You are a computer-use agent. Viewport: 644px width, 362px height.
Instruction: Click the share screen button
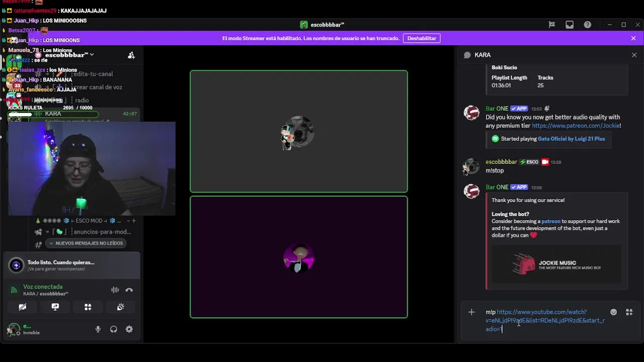[x=55, y=307]
